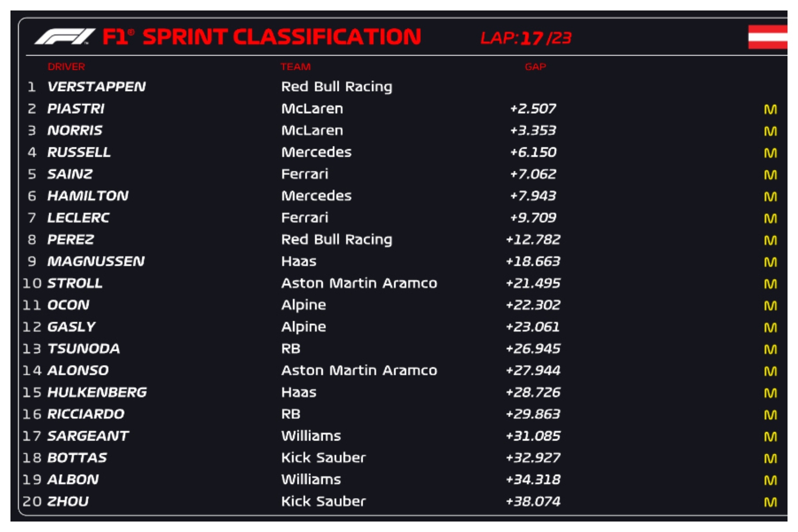
Task: Click Sargeant's medium tyre icon
Action: pyautogui.click(x=770, y=436)
